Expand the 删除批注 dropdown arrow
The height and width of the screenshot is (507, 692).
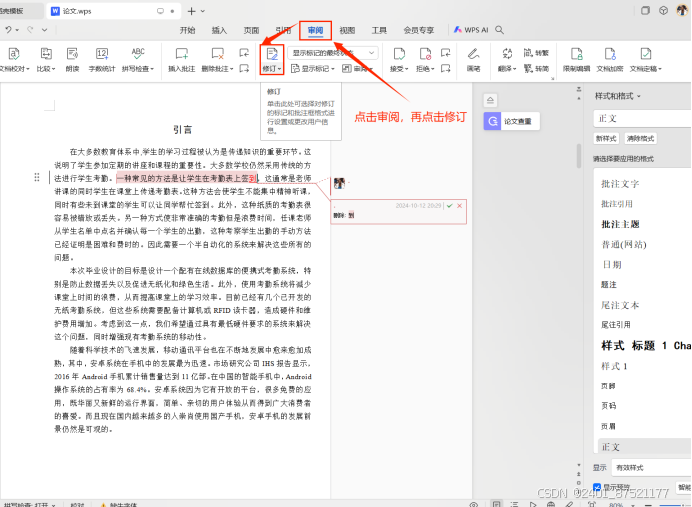point(232,69)
